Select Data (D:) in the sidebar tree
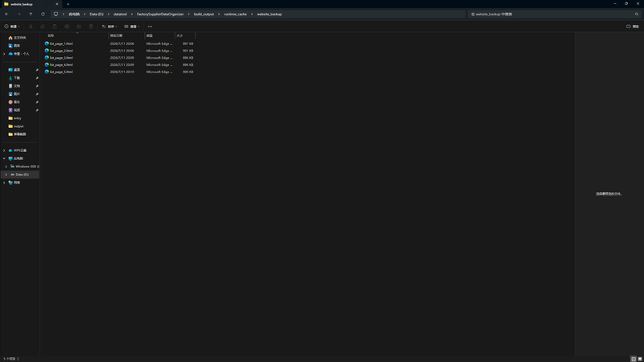Viewport: 644px width, 362px height. 23,175
